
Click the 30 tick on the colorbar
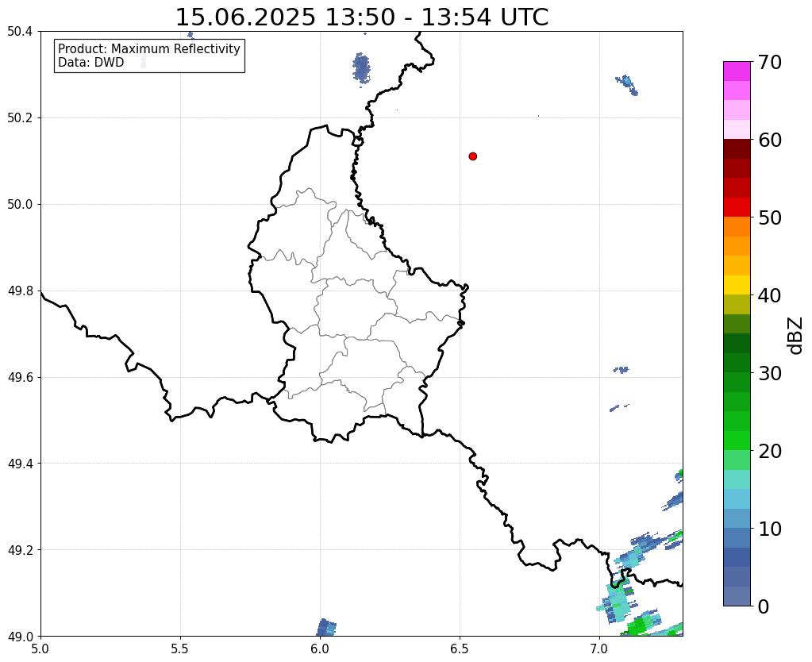(770, 373)
